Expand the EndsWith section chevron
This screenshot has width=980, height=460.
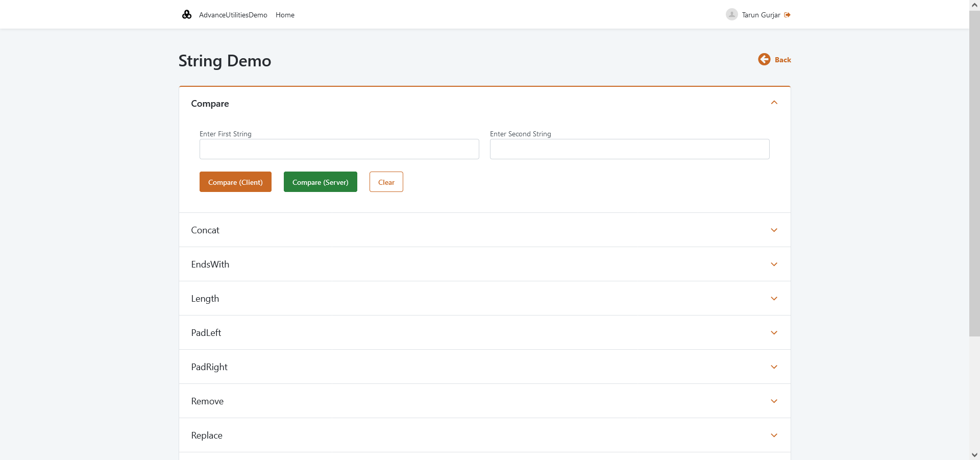(x=774, y=264)
